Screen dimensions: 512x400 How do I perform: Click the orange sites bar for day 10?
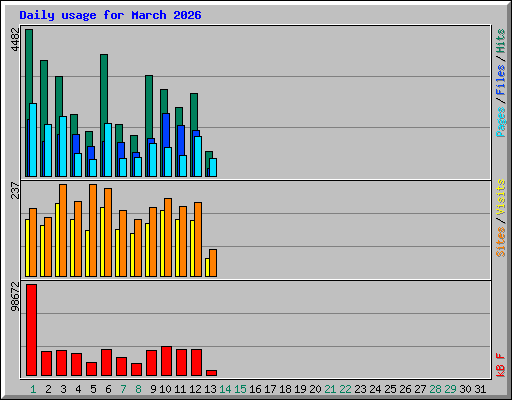tap(168, 237)
